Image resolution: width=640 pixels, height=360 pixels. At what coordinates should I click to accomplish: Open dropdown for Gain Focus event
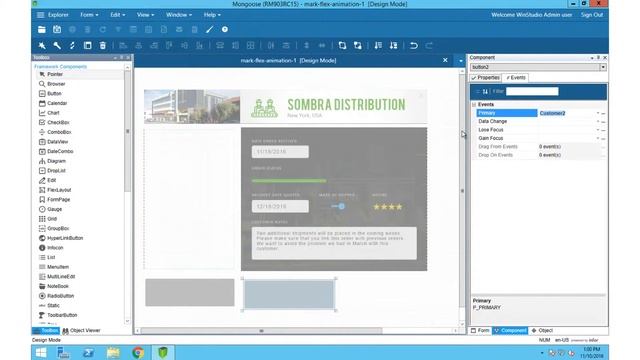pos(598,138)
